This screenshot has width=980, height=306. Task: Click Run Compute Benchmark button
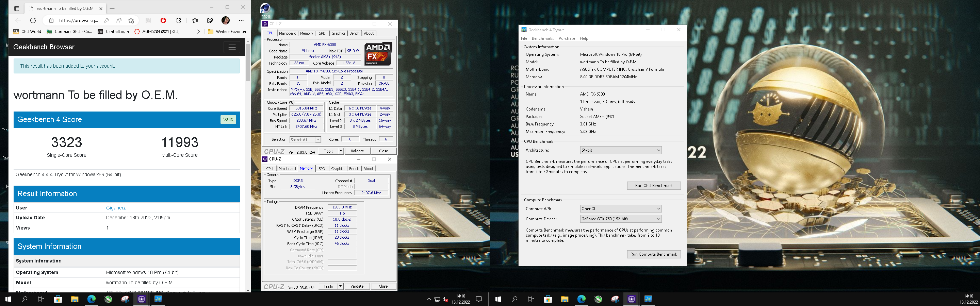click(654, 254)
